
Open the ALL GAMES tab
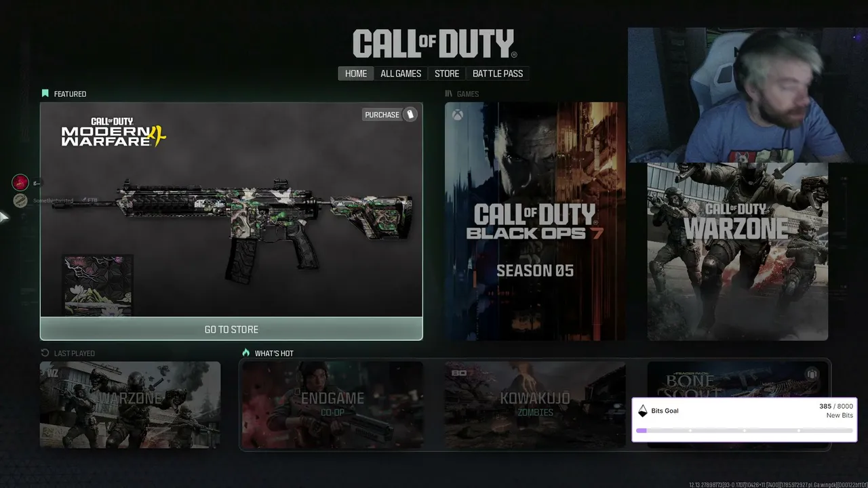coord(401,73)
